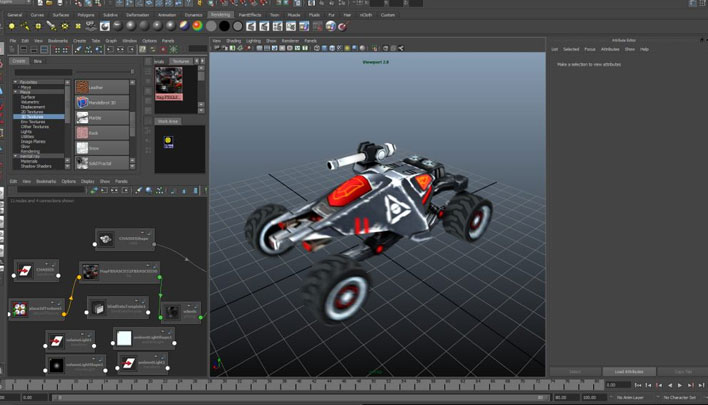Click the Hypershade rearrange graph icon
This screenshot has height=405, width=708.
[88, 50]
